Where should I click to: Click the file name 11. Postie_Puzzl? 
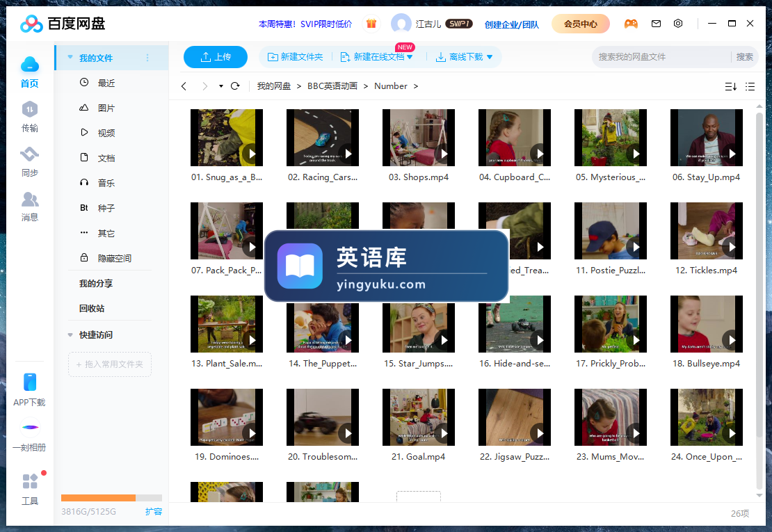pyautogui.click(x=611, y=271)
